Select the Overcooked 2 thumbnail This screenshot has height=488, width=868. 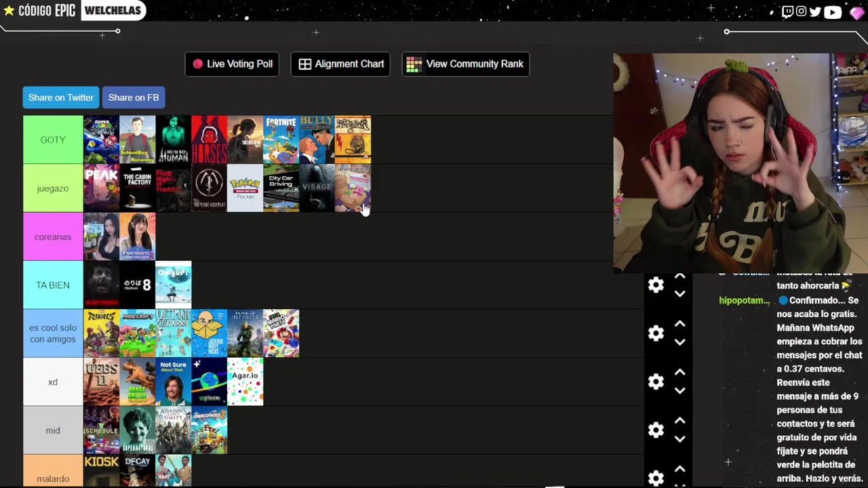tap(209, 430)
